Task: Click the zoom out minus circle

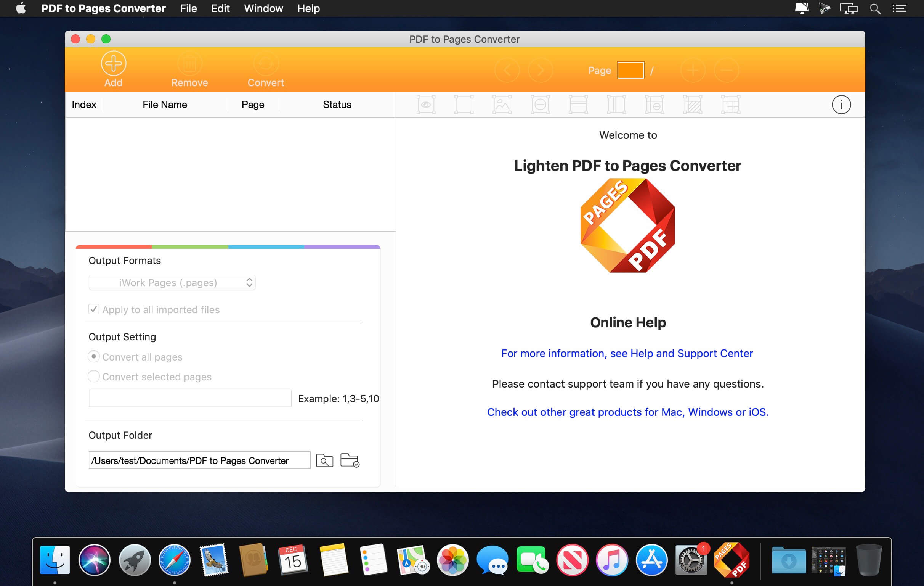Action: [727, 70]
